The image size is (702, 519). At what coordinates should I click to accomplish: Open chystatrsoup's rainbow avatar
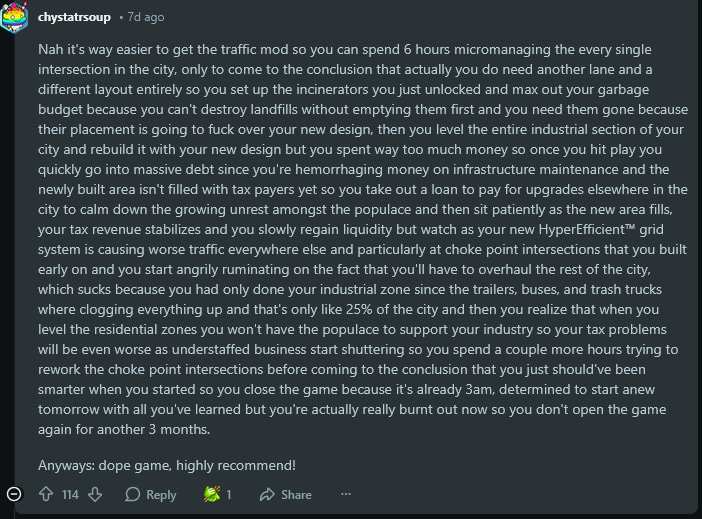[x=14, y=18]
